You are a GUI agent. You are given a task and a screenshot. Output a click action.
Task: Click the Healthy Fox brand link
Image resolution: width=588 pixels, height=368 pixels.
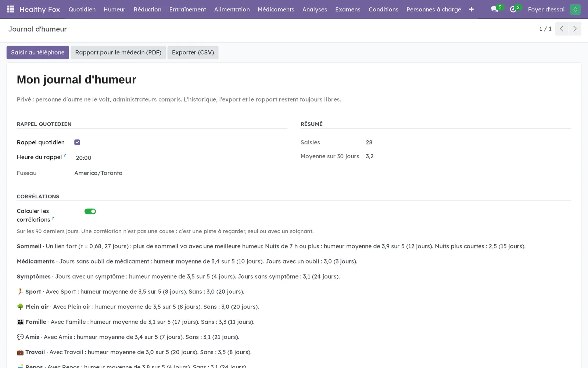click(x=40, y=9)
